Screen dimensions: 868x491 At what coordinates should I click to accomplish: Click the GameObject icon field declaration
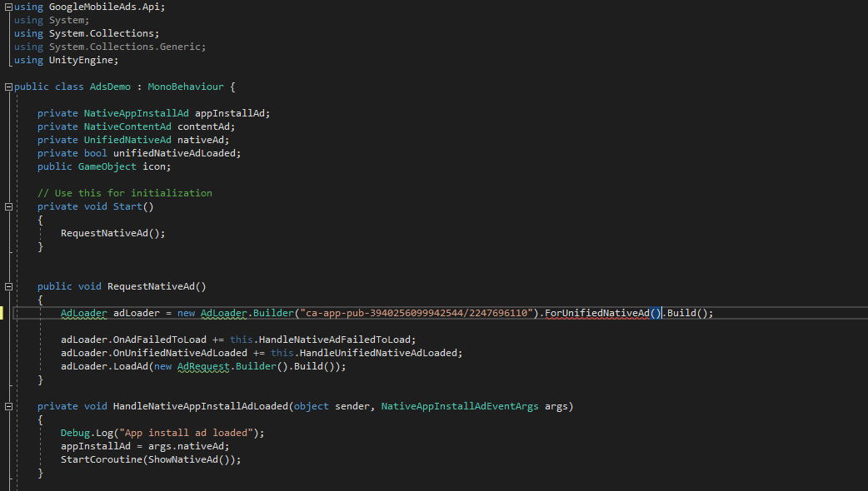click(x=118, y=166)
